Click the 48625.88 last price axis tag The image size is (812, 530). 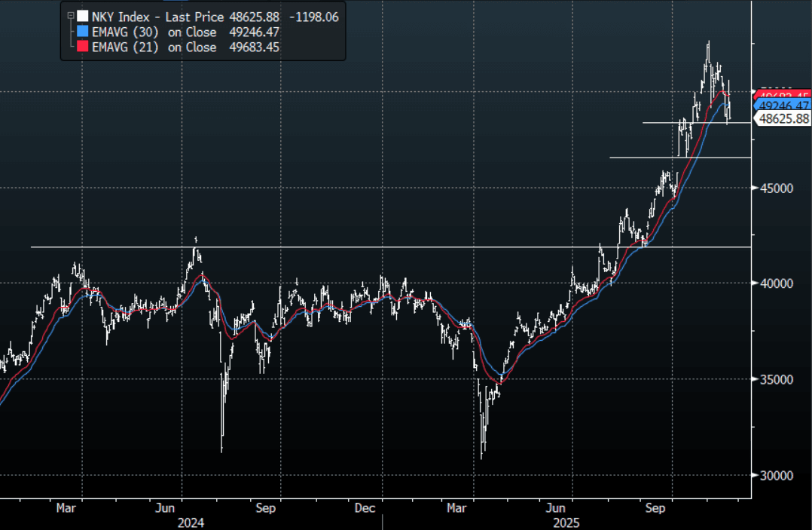pyautogui.click(x=783, y=119)
